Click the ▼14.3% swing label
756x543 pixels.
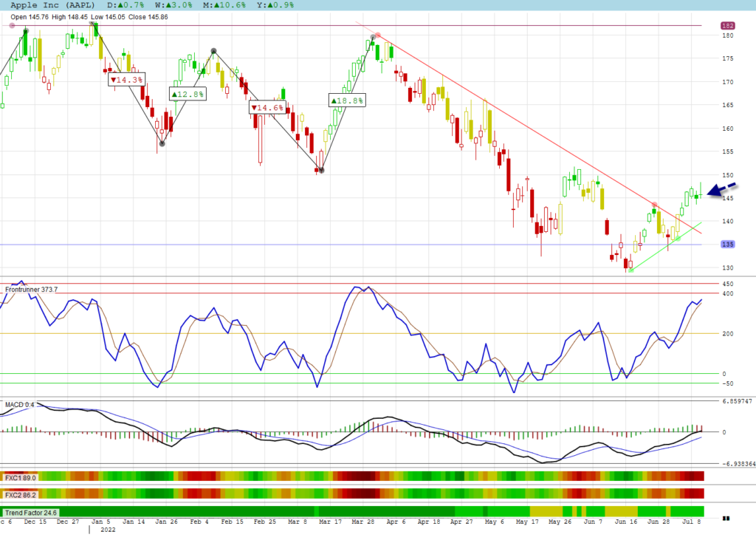pos(127,80)
